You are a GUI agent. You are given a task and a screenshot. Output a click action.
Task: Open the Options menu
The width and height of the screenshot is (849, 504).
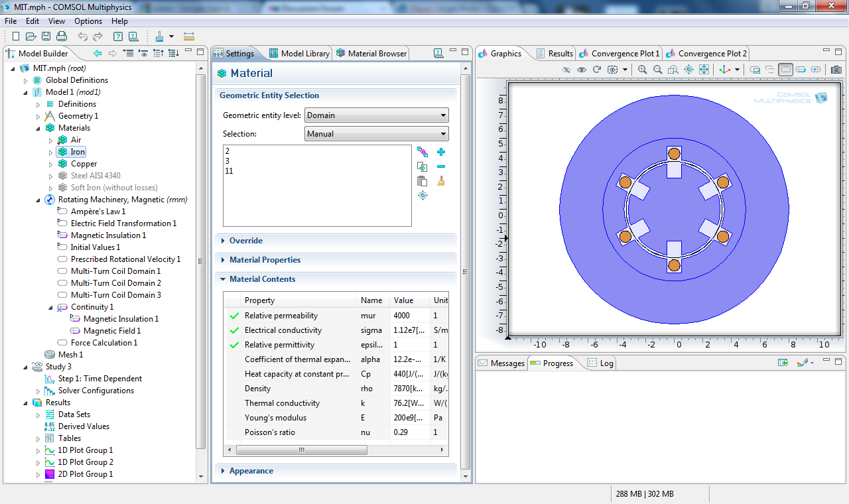88,21
